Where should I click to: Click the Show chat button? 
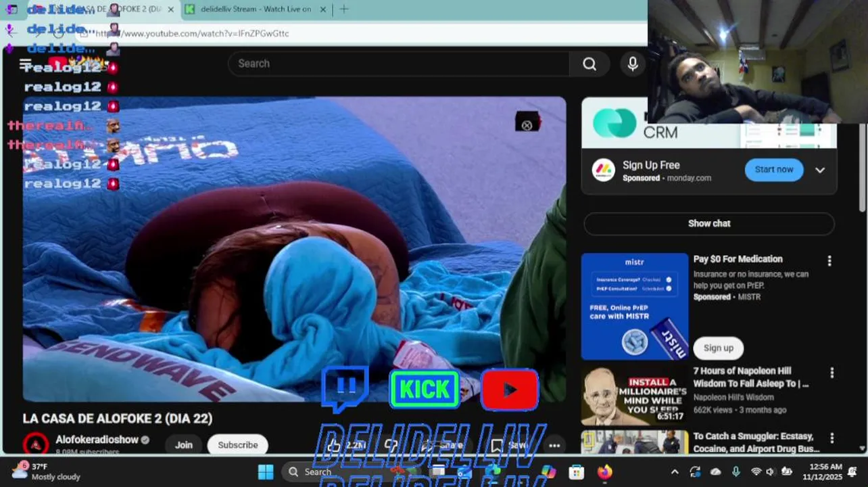(x=709, y=224)
